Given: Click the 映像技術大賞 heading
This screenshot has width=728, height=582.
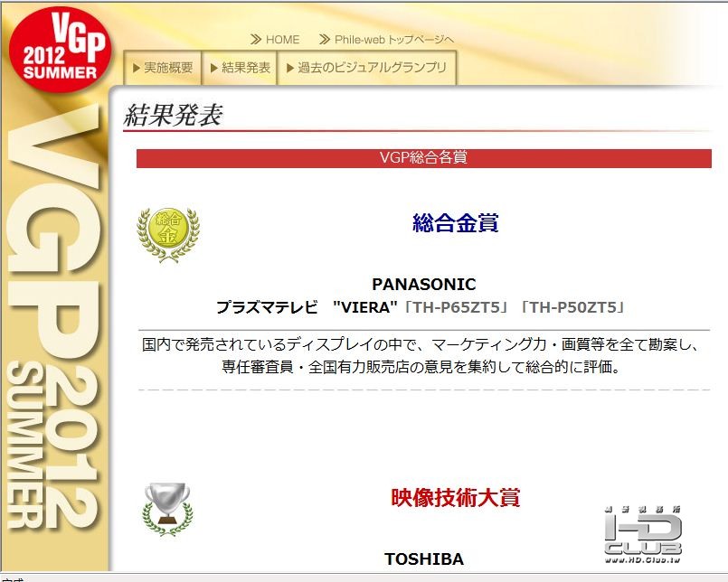Looking at the screenshot, I should point(456,498).
